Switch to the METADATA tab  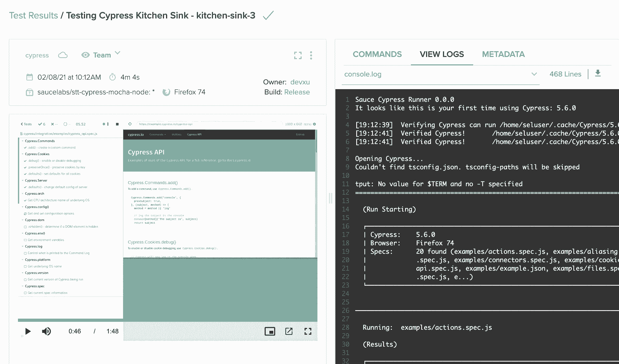click(503, 54)
